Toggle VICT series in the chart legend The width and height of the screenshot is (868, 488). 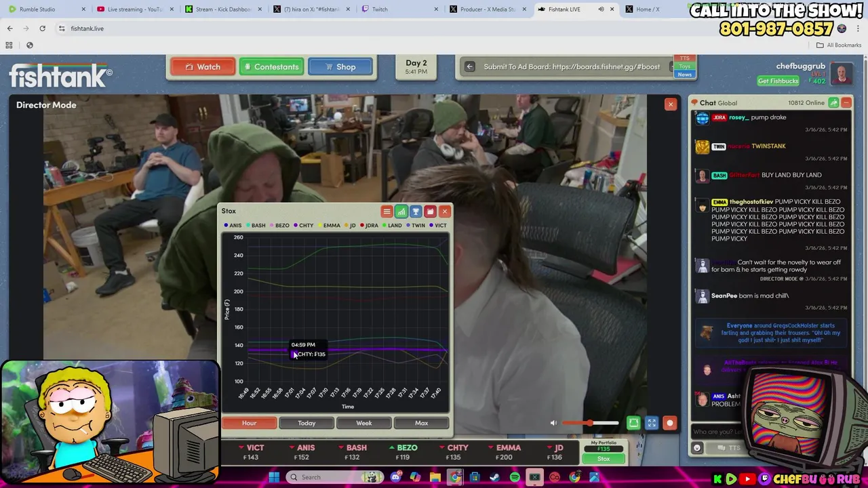tap(438, 226)
